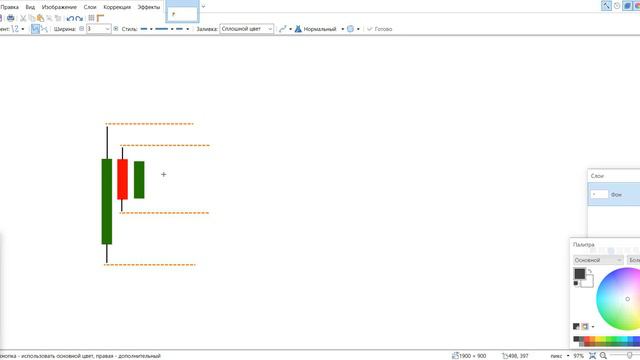Open the image list chevron

point(203,7)
